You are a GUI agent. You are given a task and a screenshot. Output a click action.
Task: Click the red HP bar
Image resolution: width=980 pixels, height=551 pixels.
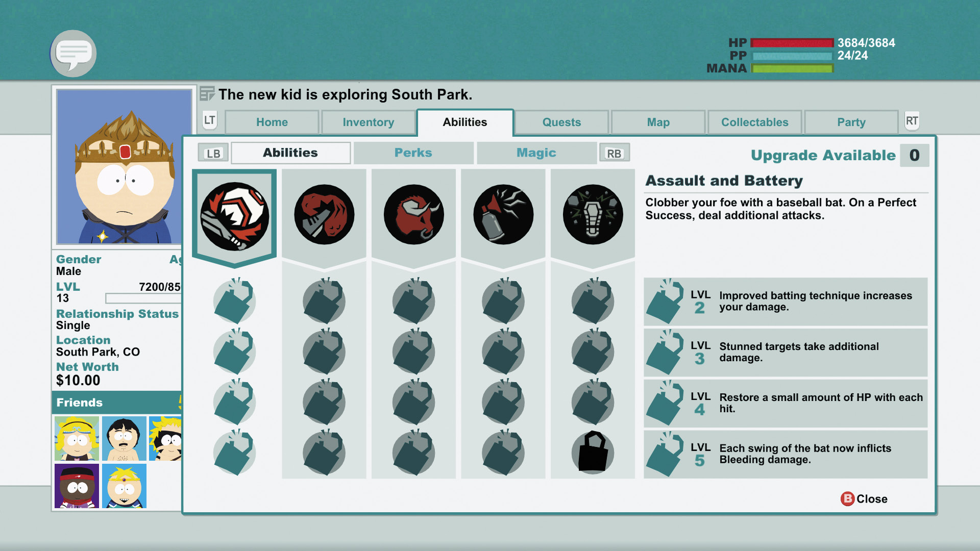(x=792, y=43)
